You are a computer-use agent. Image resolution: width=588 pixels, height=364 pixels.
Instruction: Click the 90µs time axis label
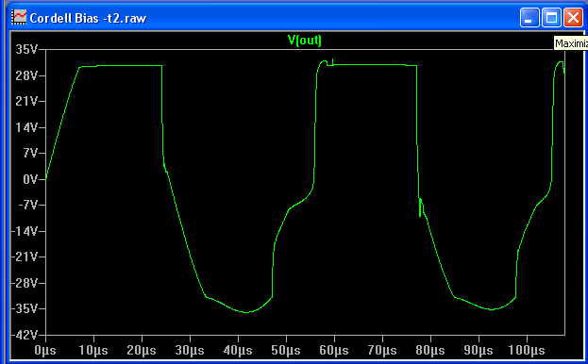(x=479, y=351)
